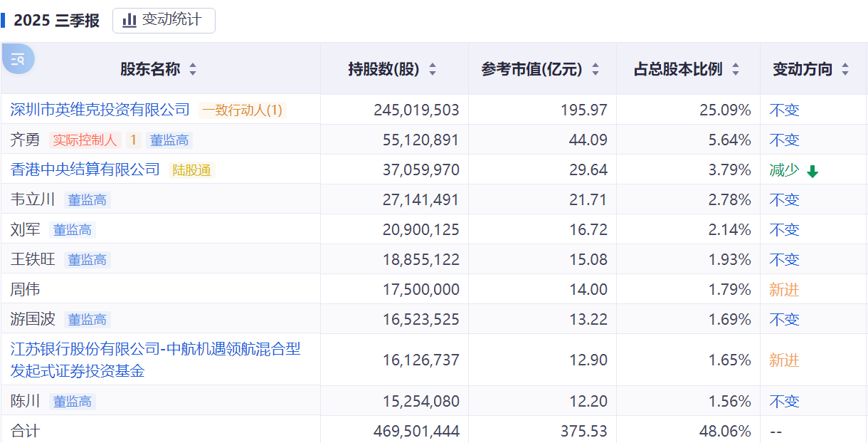Click 董监高 tag next to 陈川
This screenshot has width=868, height=443.
coord(72,402)
